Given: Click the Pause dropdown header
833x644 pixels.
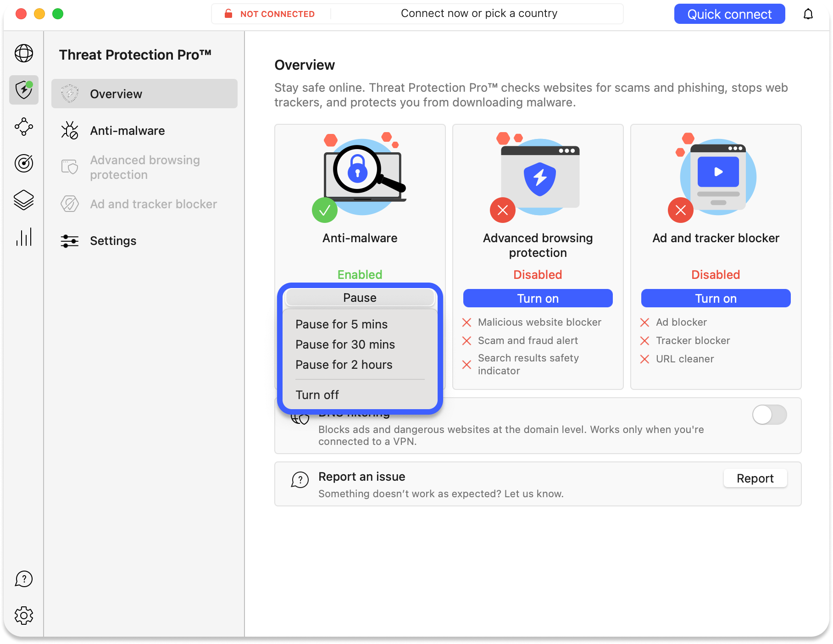Looking at the screenshot, I should click(x=360, y=297).
